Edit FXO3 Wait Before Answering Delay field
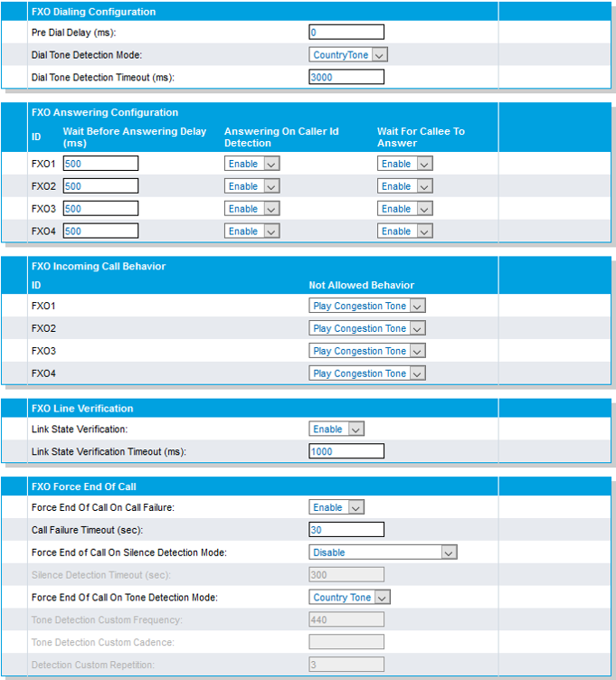 point(100,209)
